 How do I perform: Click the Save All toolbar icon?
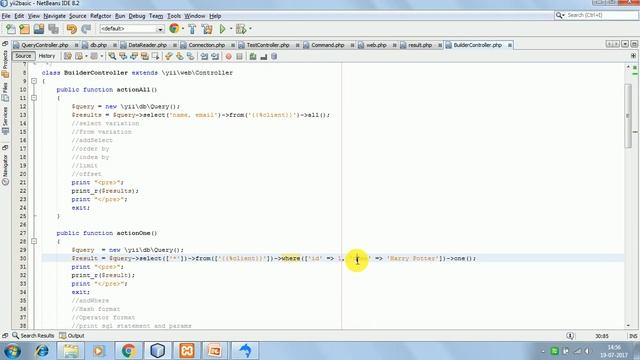click(53, 29)
